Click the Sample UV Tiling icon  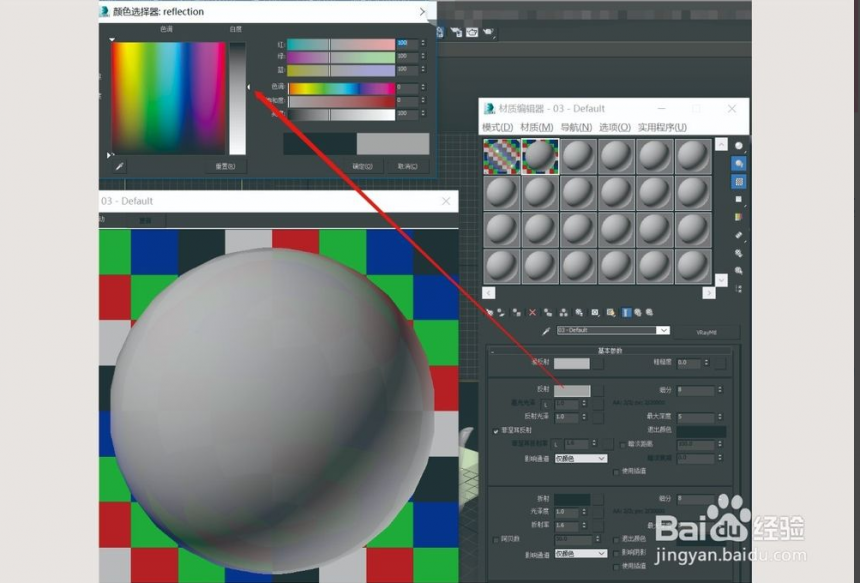(x=739, y=199)
